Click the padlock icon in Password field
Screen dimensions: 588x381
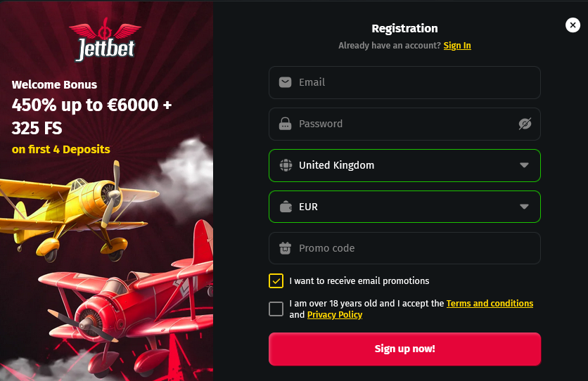coord(285,124)
